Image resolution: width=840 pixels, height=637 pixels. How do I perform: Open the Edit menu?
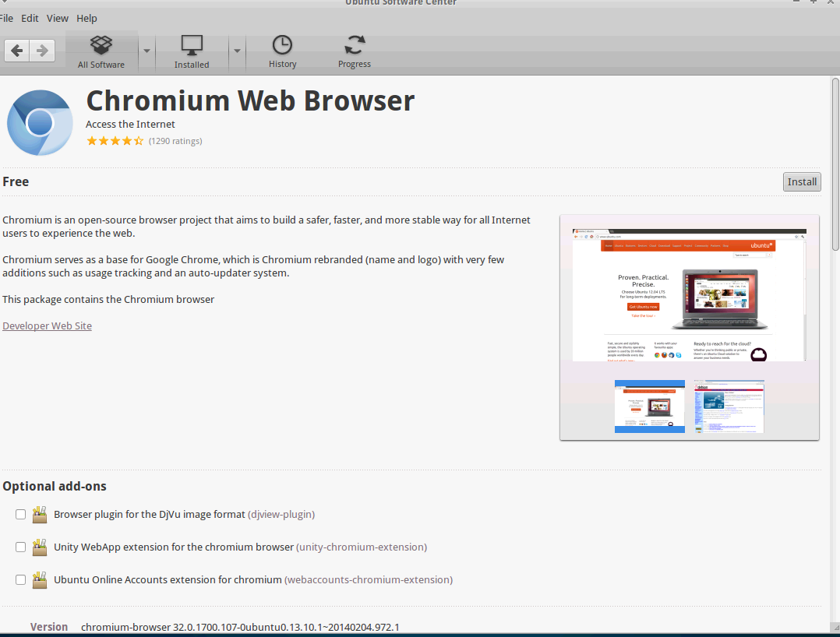point(30,18)
